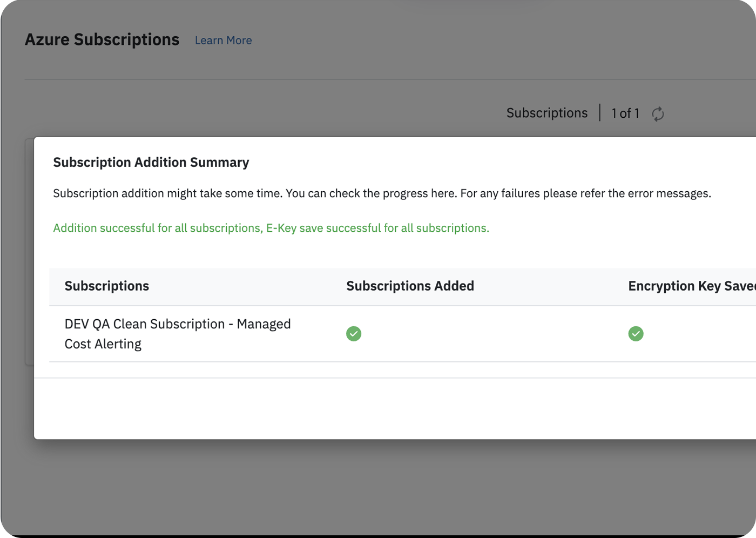Image resolution: width=756 pixels, height=538 pixels.
Task: Click the Subscriptions label beside the counter
Action: 546,113
